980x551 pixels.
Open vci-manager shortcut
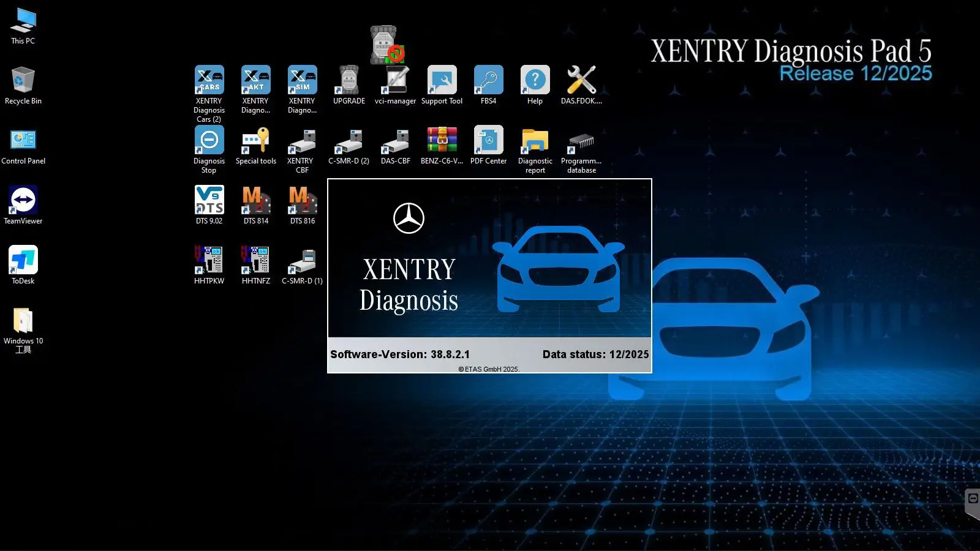click(x=395, y=80)
